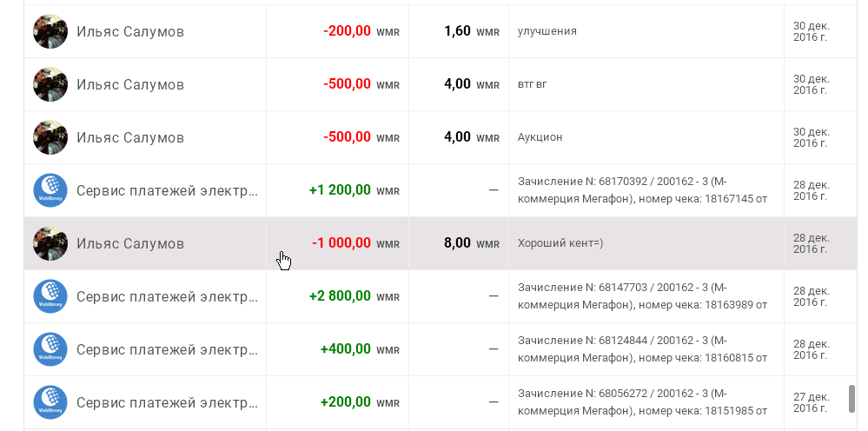The height and width of the screenshot is (431, 868).
Task: Open the Зачисление N: 68147703 description
Action: 642,296
